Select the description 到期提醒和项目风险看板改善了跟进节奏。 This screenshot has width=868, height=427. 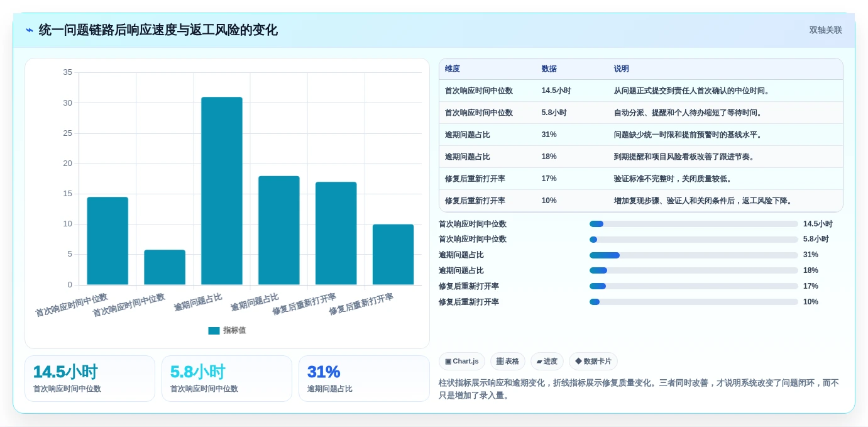(x=686, y=157)
